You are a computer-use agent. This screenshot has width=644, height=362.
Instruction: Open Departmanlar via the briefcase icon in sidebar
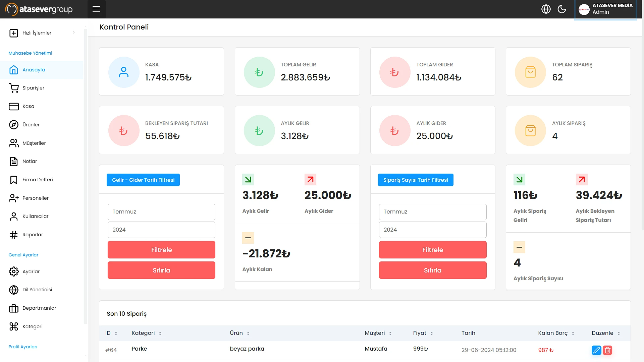(14, 308)
